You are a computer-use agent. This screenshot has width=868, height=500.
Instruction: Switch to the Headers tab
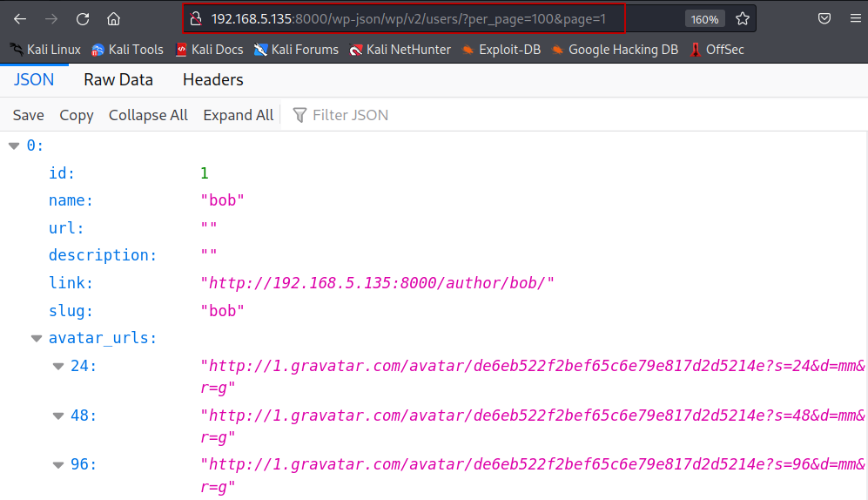(212, 80)
